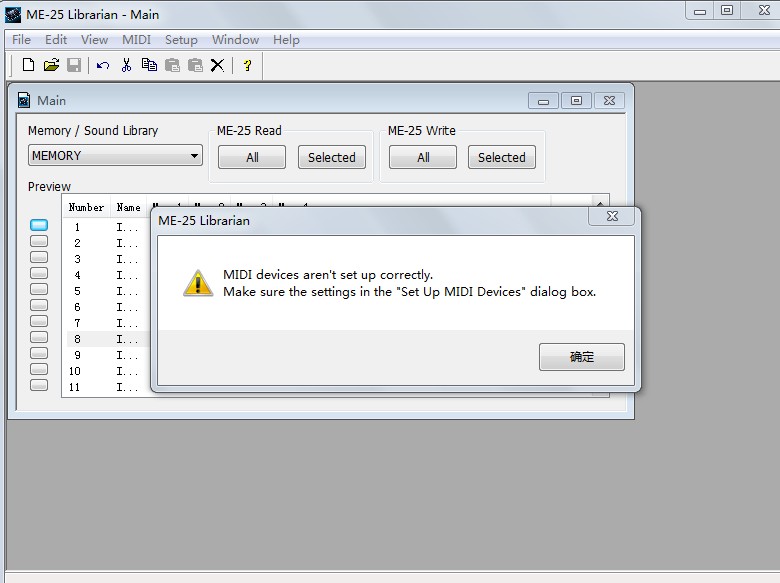
Task: Cut with the scissors icon
Action: coord(126,65)
